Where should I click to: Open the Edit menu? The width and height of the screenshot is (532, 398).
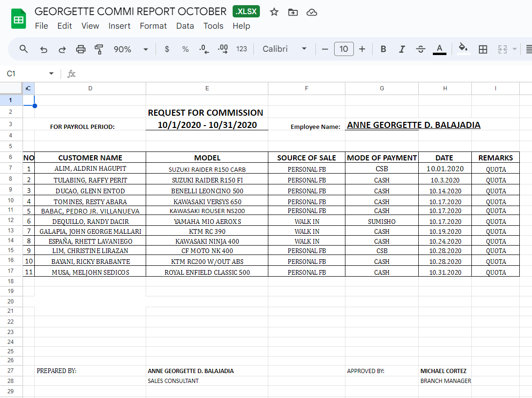[64, 26]
